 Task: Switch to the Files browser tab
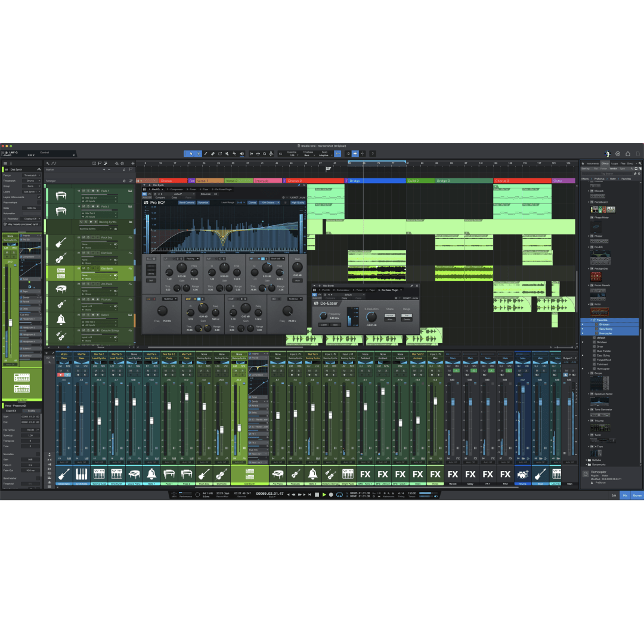tap(623, 163)
